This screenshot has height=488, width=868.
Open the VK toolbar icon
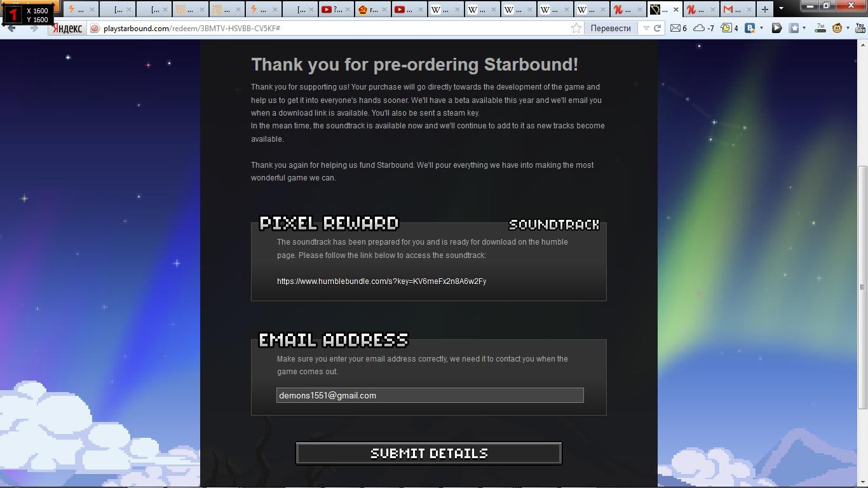750,28
